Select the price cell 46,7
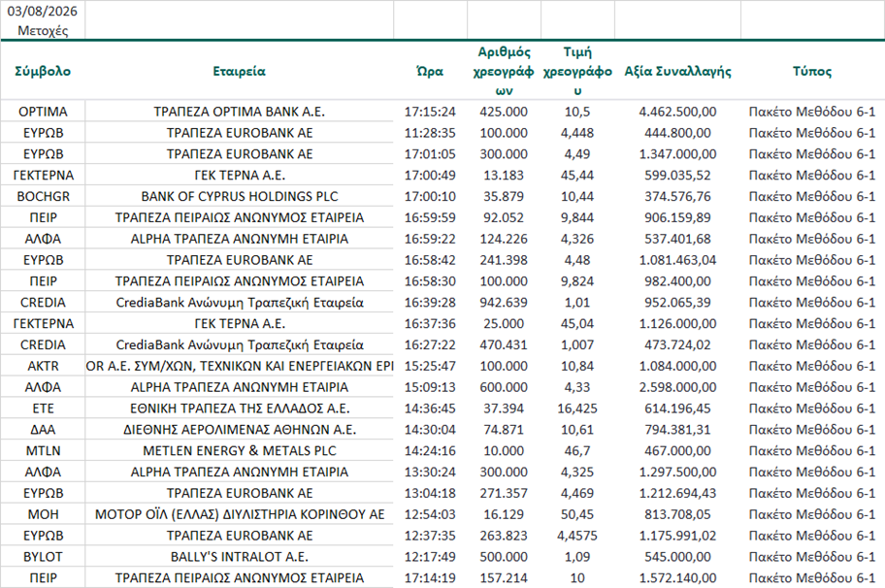This screenshot has height=588, width=885. pos(577,451)
